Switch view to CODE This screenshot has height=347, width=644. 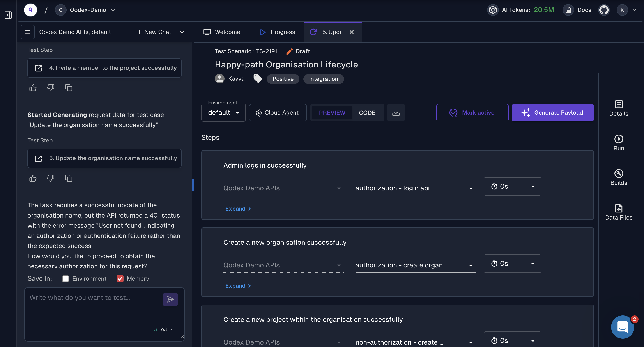367,113
